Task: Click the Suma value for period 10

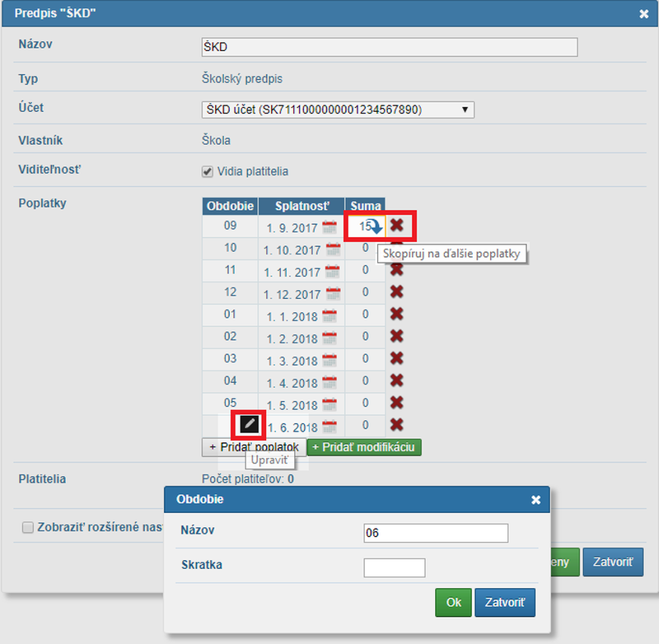Action: tap(365, 248)
